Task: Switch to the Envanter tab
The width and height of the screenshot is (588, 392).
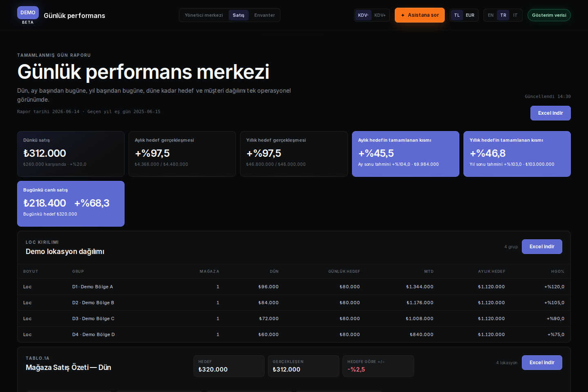Action: click(x=265, y=15)
